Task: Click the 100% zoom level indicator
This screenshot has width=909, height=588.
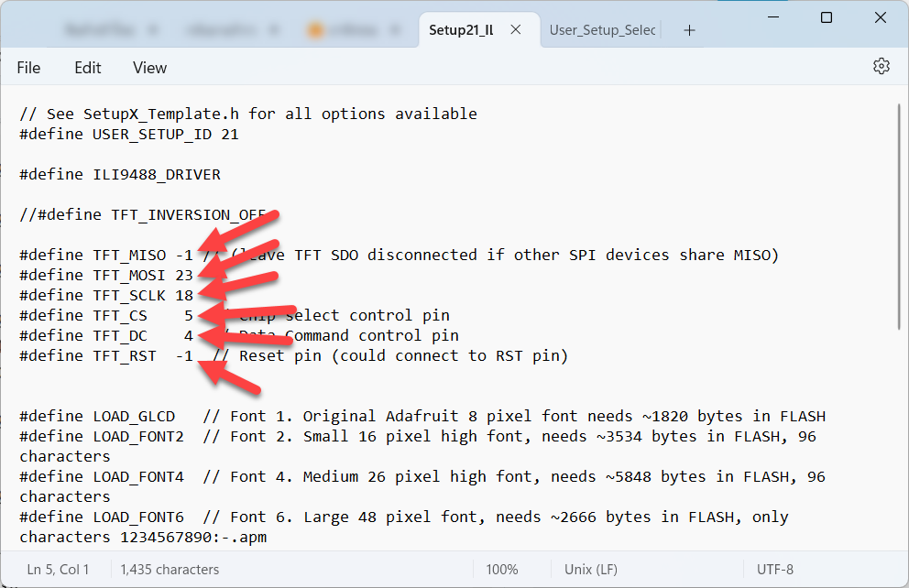Action: [501, 570]
